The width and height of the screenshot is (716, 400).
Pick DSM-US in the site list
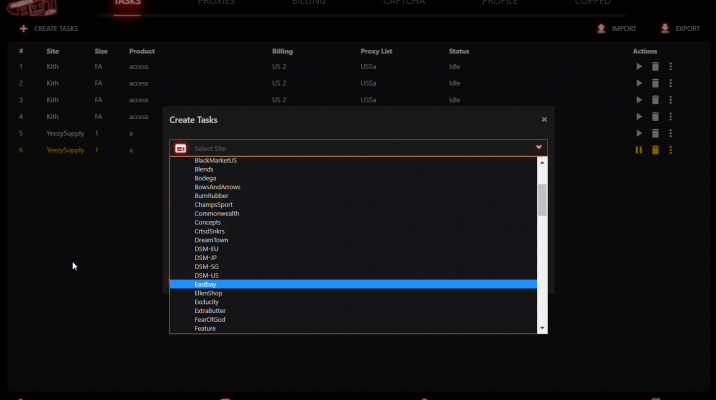[x=209, y=275]
